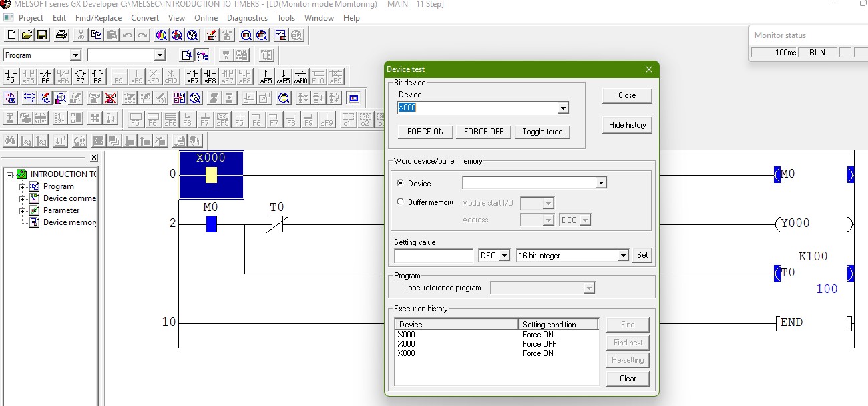Open the Convert menu
The image size is (868, 406).
(145, 18)
